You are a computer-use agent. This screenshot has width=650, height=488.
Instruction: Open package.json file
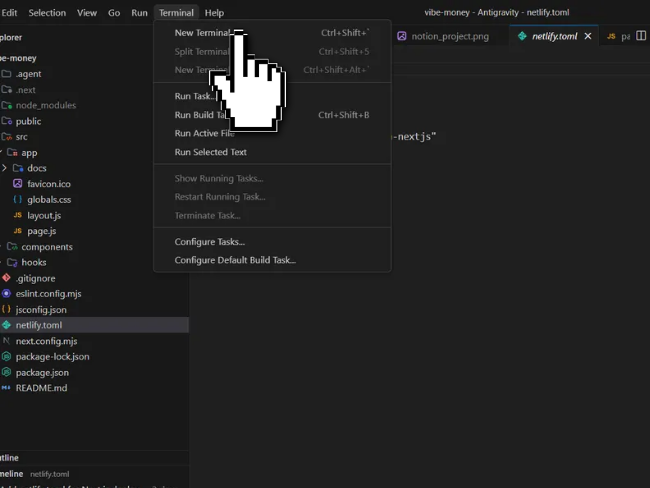pyautogui.click(x=94, y=372)
